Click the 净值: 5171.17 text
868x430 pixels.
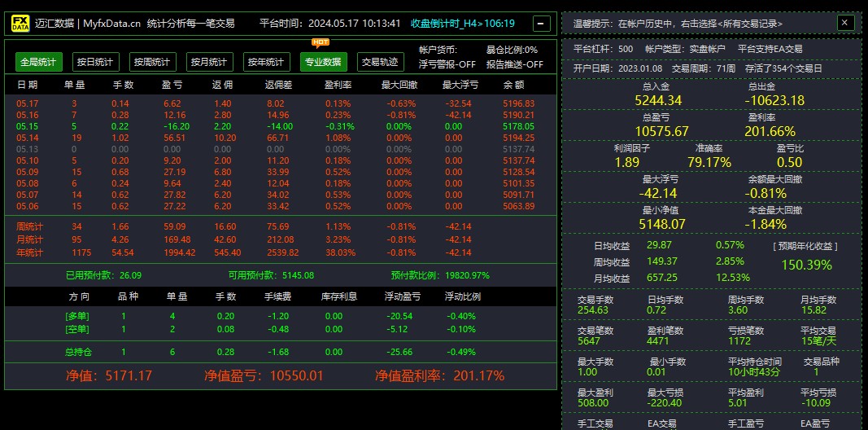tap(109, 375)
